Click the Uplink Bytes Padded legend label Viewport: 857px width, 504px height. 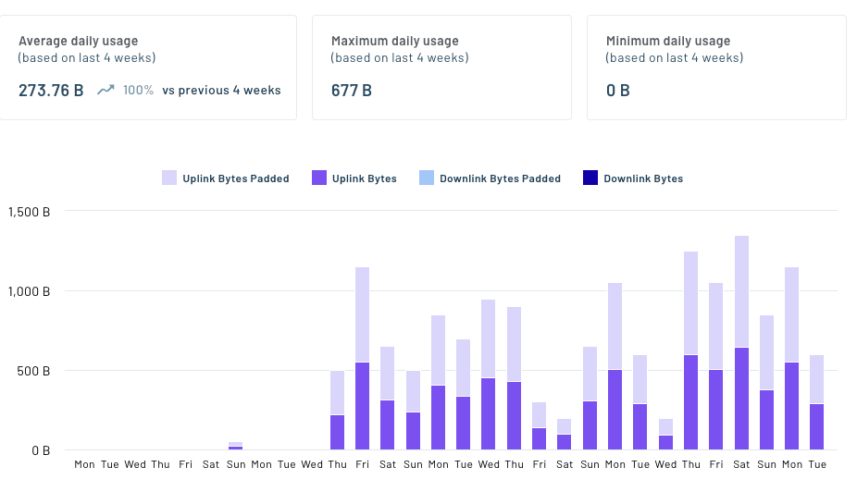click(236, 178)
